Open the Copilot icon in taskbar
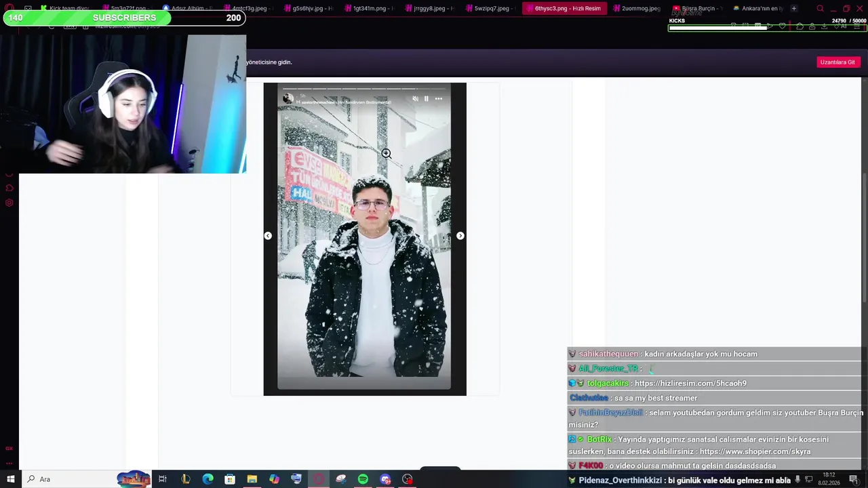This screenshot has width=868, height=488. click(x=274, y=479)
